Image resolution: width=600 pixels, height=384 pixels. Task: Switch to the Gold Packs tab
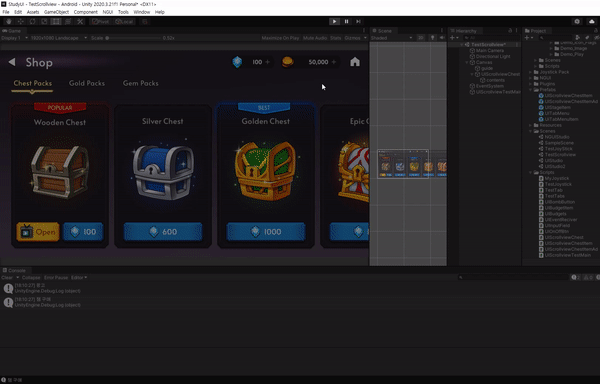[x=87, y=83]
